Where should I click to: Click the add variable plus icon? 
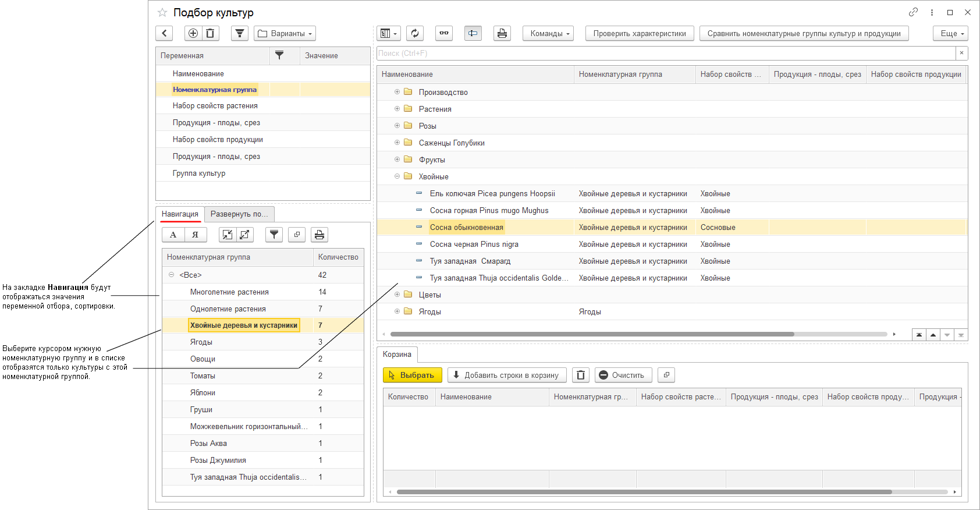point(193,33)
